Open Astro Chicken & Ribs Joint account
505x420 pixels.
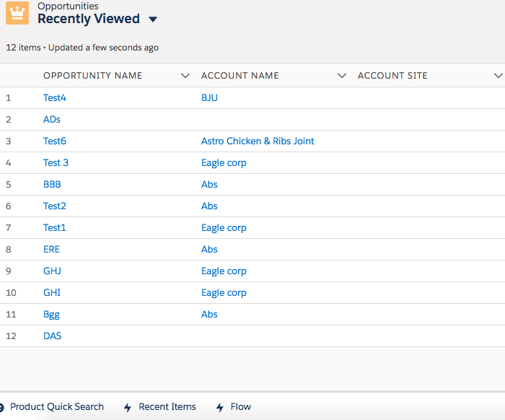(258, 141)
